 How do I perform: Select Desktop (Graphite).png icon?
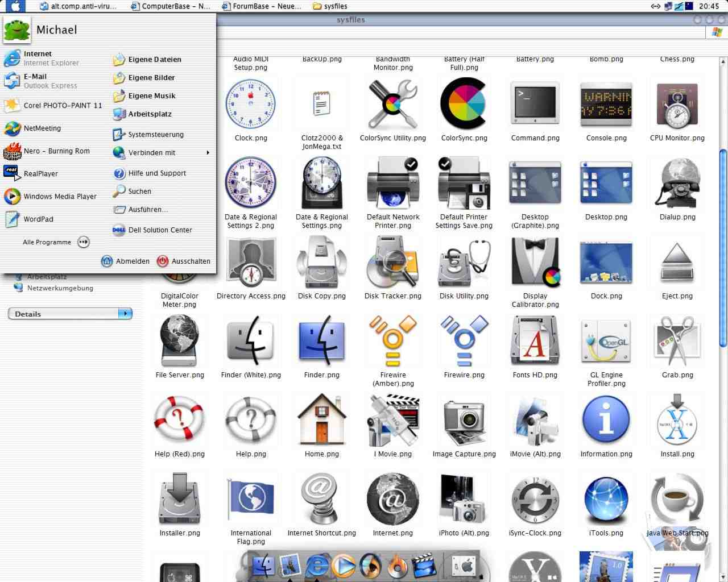(x=535, y=183)
